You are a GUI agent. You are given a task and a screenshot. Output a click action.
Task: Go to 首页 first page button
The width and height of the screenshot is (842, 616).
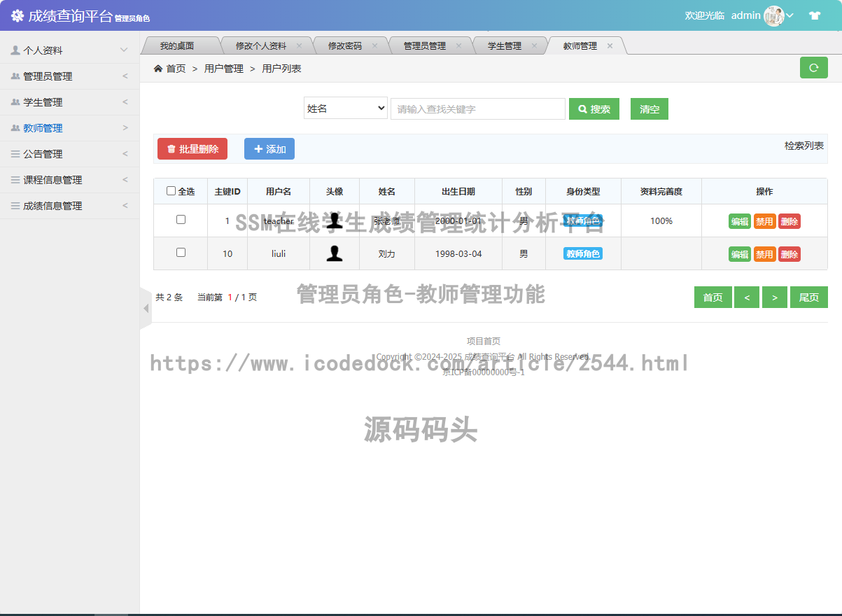713,297
